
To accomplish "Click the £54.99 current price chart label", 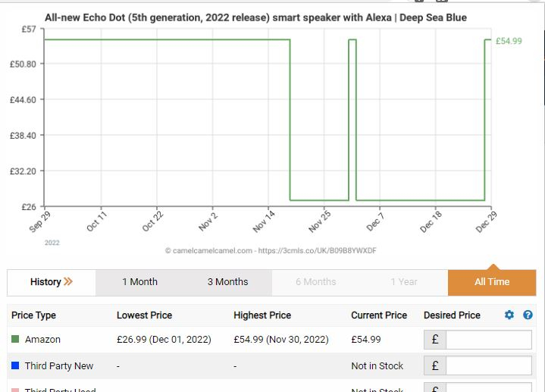I will [x=509, y=41].
